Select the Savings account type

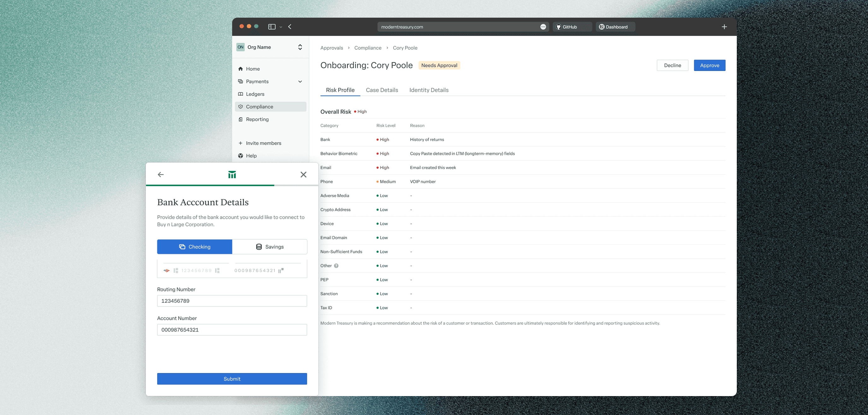point(270,247)
